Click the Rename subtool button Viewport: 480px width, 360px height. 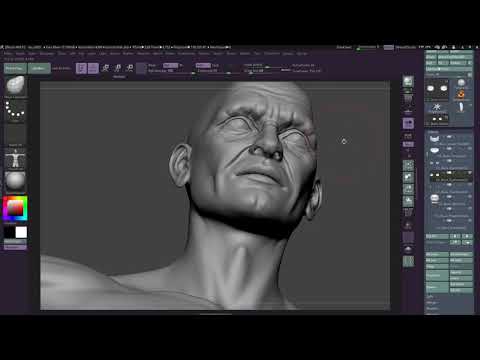437,254
